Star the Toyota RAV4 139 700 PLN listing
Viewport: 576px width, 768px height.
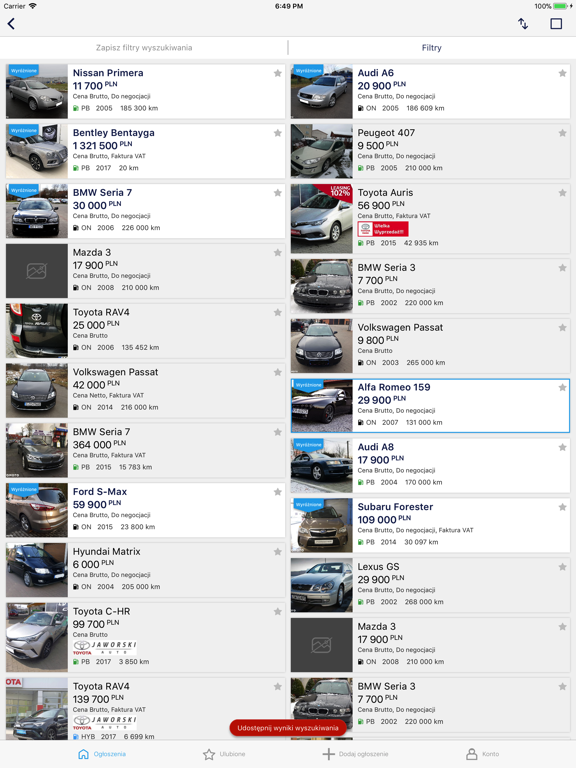pos(278,686)
